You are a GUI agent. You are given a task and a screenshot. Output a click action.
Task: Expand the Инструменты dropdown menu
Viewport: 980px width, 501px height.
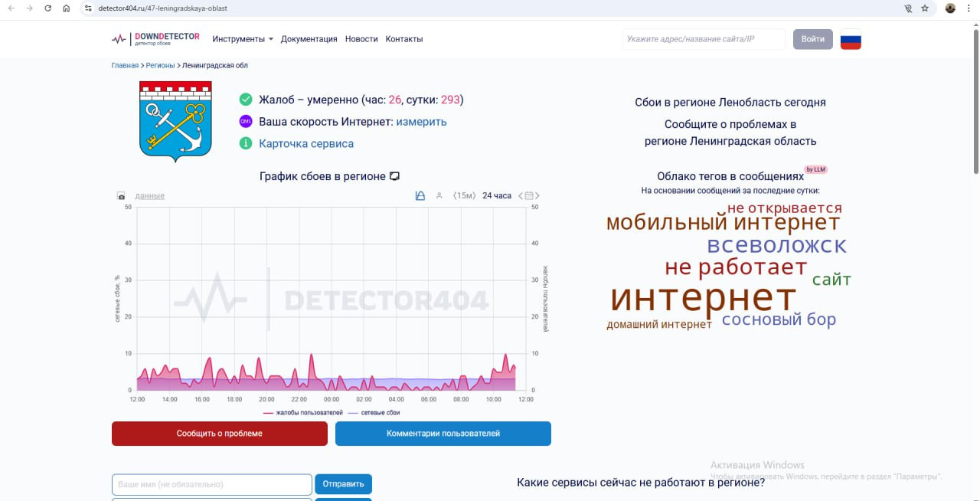tap(243, 39)
